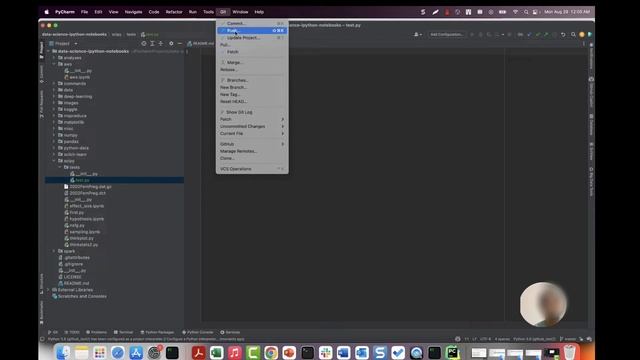Select Update Project in Git menu
The image size is (640, 360).
[252, 38]
